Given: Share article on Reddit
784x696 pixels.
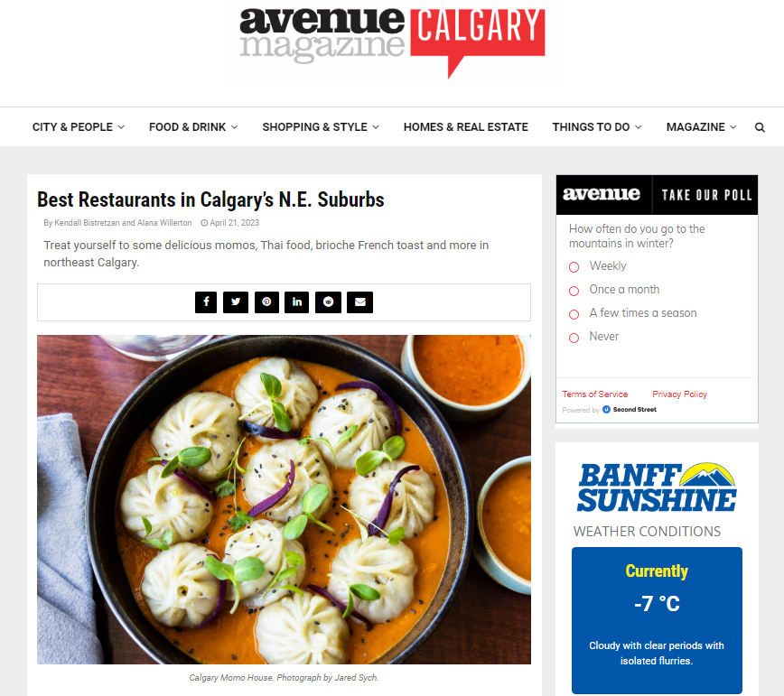Looking at the screenshot, I should coord(328,302).
